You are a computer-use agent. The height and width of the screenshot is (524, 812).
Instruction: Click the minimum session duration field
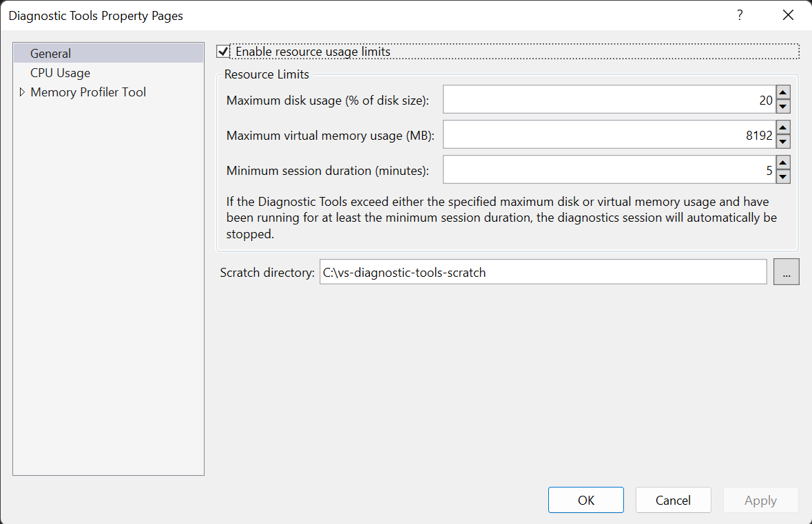coord(608,170)
